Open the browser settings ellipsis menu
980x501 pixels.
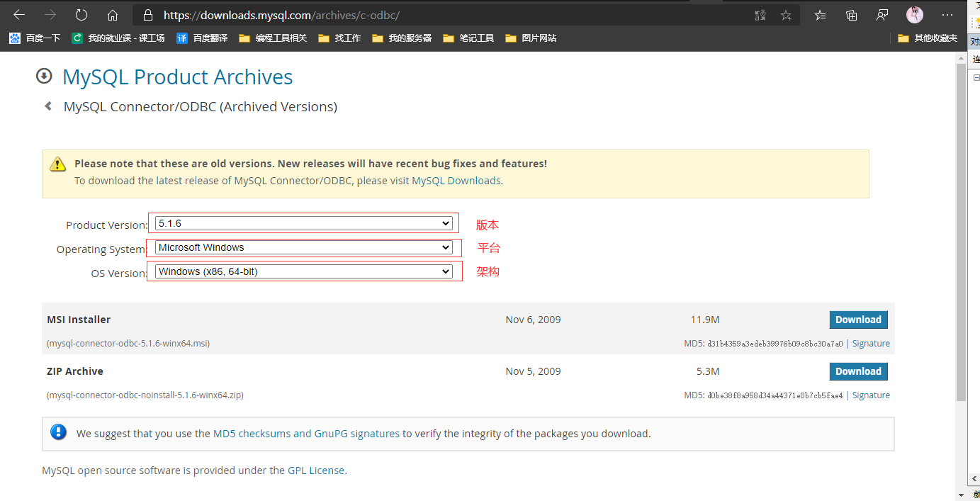[x=947, y=15]
